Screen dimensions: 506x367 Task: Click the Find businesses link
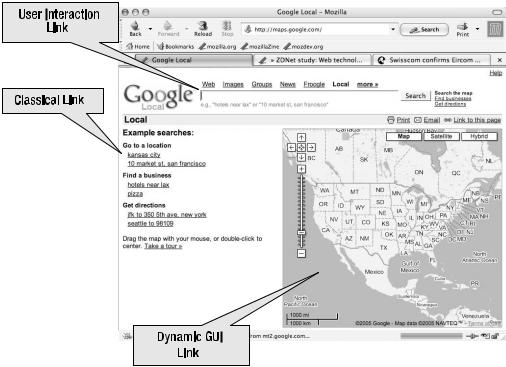tap(453, 98)
